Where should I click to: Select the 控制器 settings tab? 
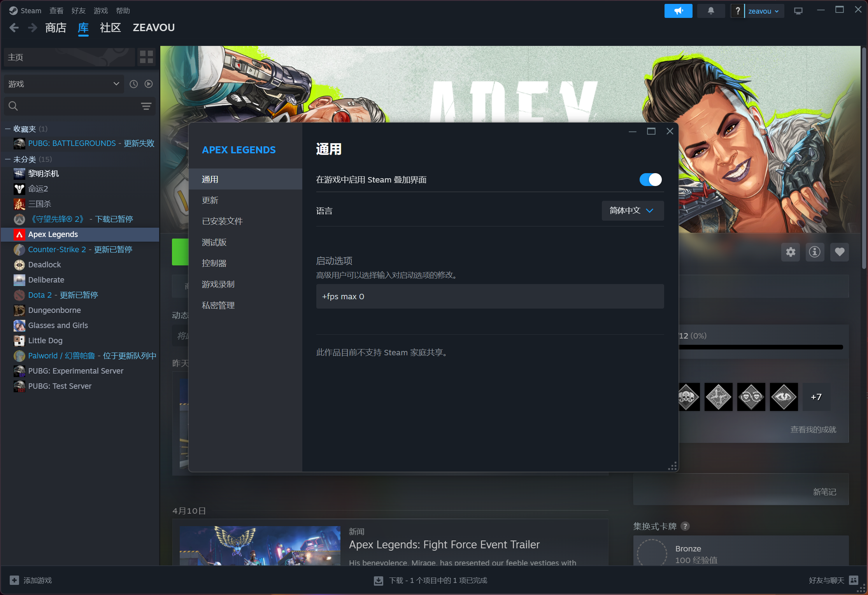click(x=245, y=263)
